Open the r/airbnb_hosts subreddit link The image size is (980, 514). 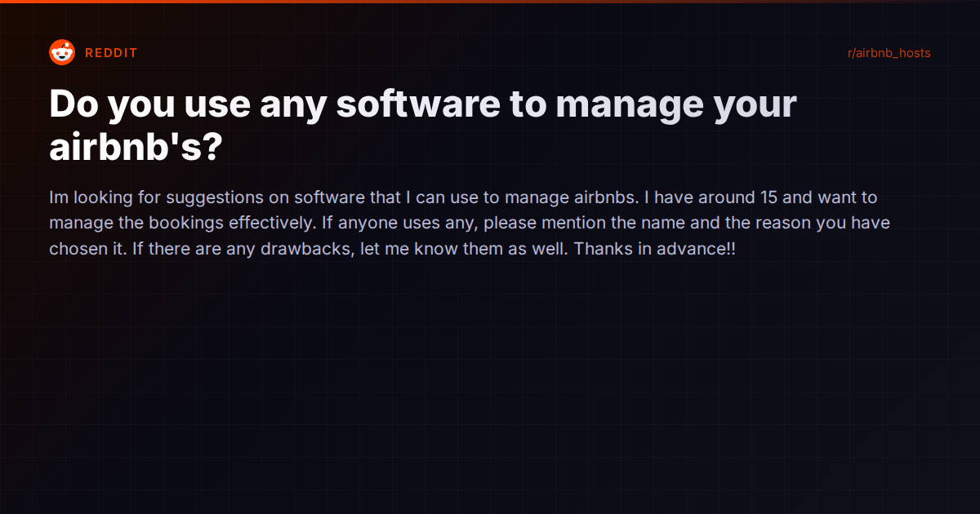coord(889,53)
